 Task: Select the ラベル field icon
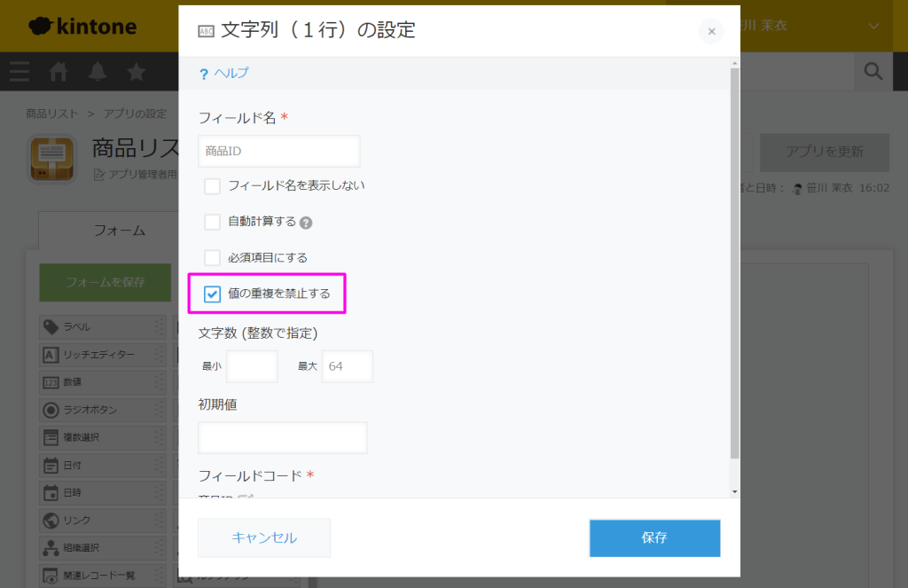(x=51, y=326)
